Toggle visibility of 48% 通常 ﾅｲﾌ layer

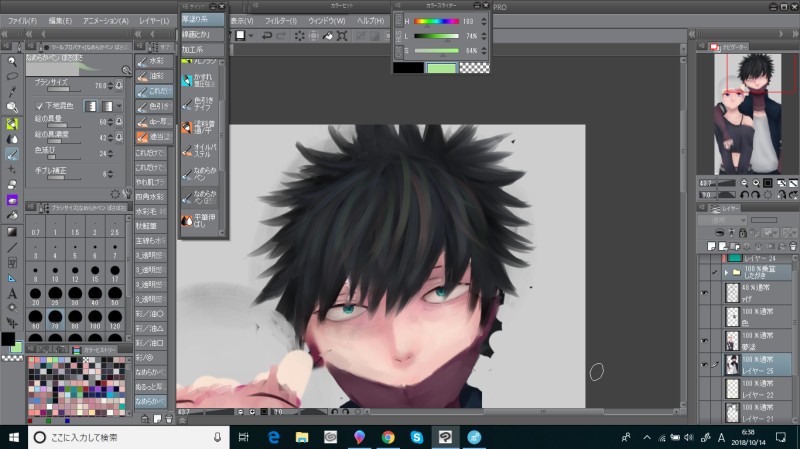(704, 293)
